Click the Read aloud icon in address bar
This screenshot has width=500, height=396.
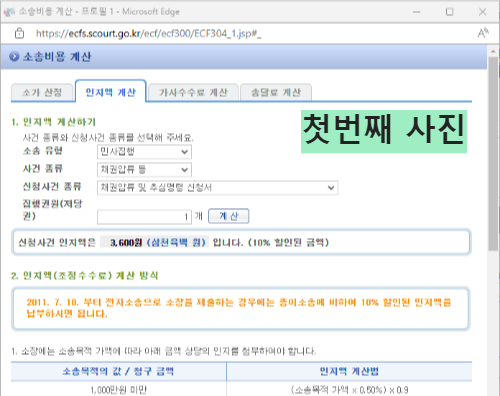(483, 33)
